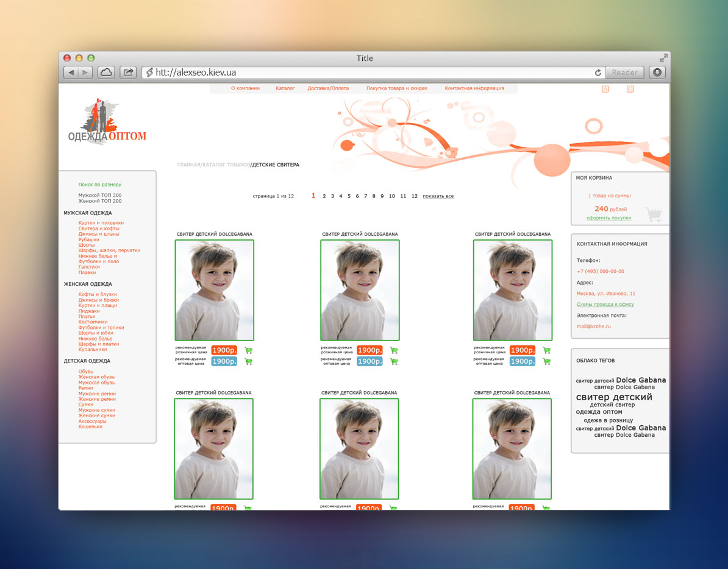The height and width of the screenshot is (569, 728).
Task: Go to pagination page 5
Action: (x=349, y=196)
